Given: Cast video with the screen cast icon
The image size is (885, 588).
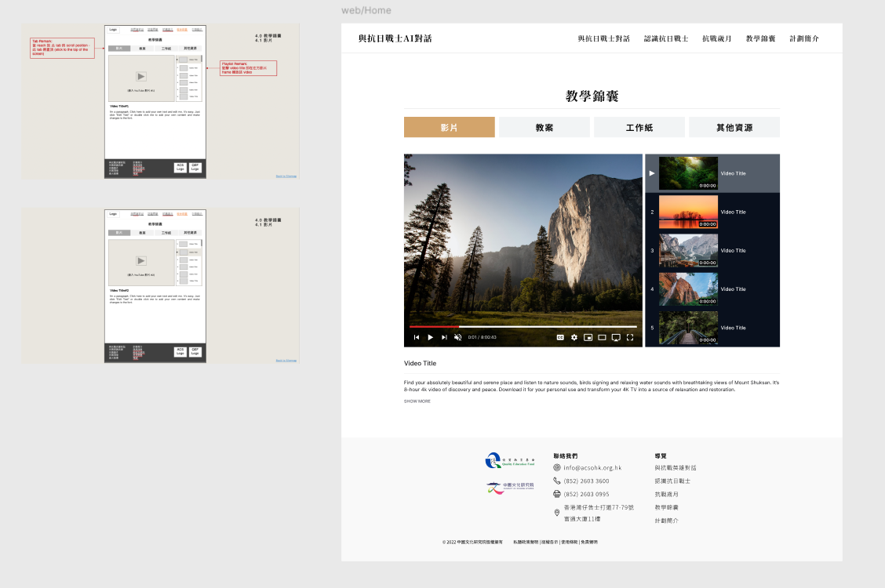Looking at the screenshot, I should 616,337.
